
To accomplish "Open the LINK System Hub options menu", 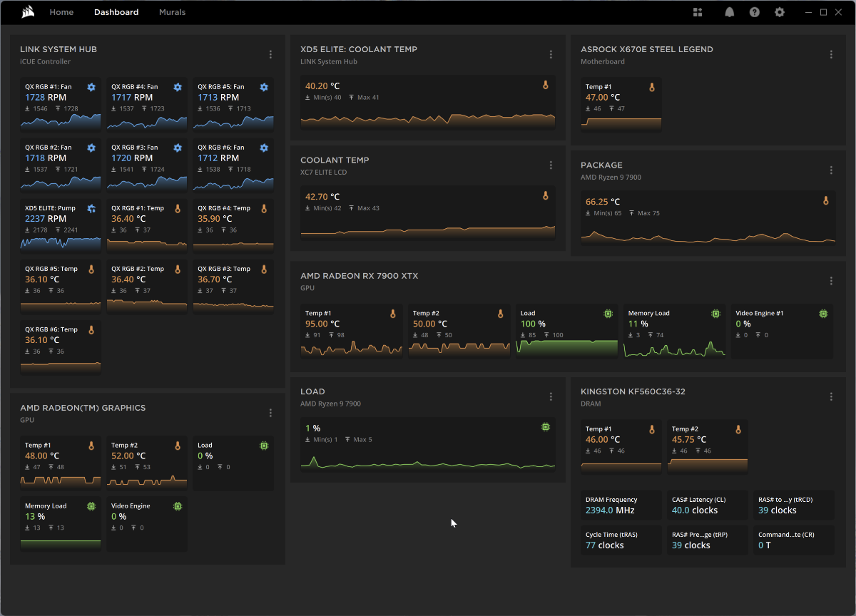I will point(270,55).
